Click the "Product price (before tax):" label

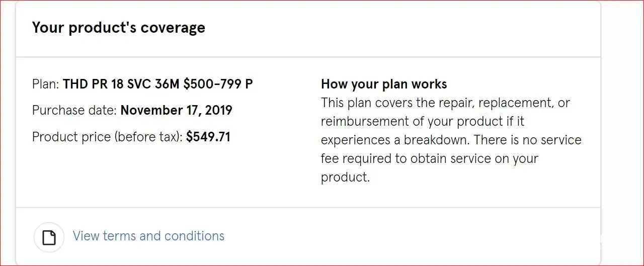point(107,137)
